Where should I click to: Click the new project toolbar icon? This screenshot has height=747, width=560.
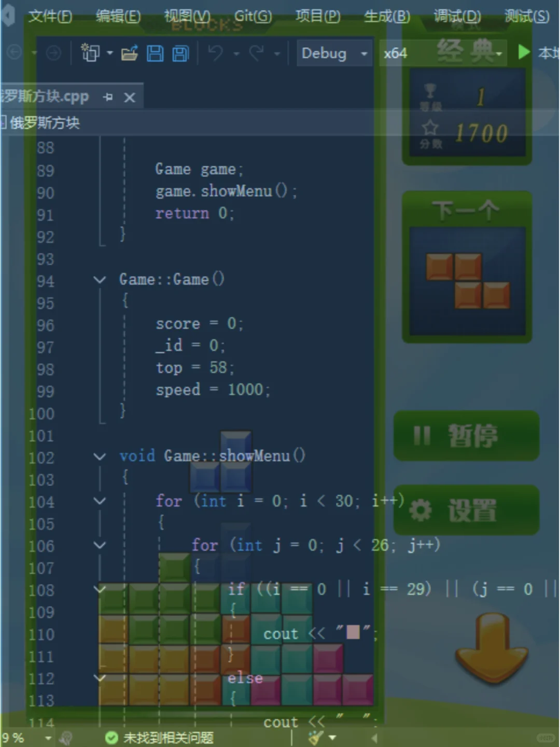tap(90, 53)
